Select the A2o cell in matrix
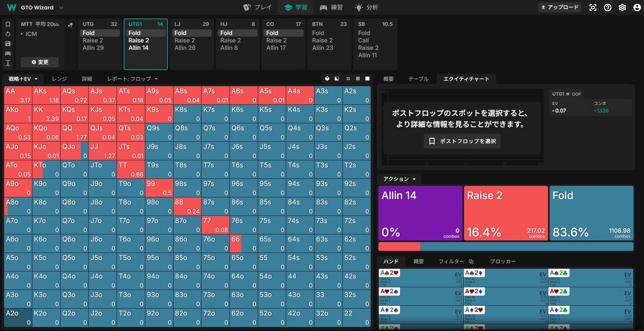Viewport: 644px width, 331px height. (18, 318)
